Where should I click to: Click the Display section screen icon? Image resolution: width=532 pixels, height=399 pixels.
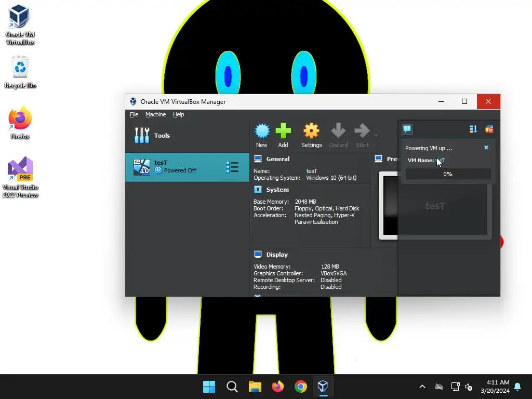point(258,254)
